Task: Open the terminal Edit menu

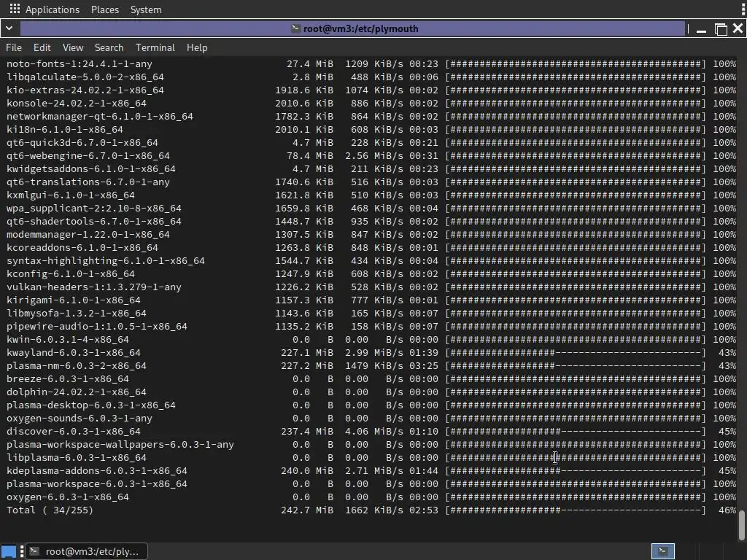Action: coord(42,47)
